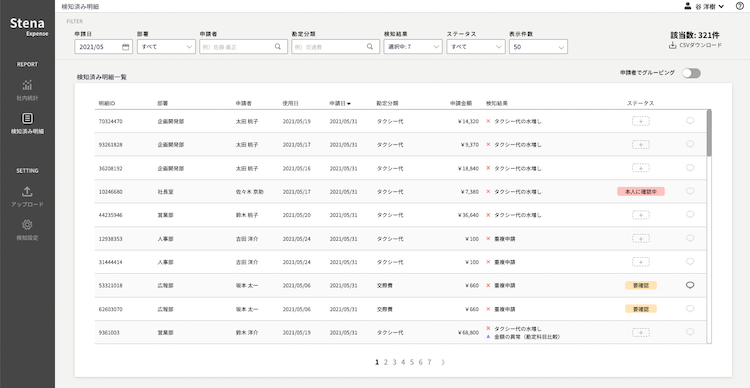Go to page 5

coord(411,362)
